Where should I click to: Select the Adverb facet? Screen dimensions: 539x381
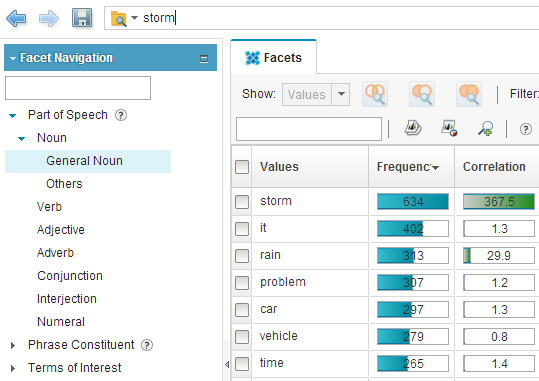55,253
